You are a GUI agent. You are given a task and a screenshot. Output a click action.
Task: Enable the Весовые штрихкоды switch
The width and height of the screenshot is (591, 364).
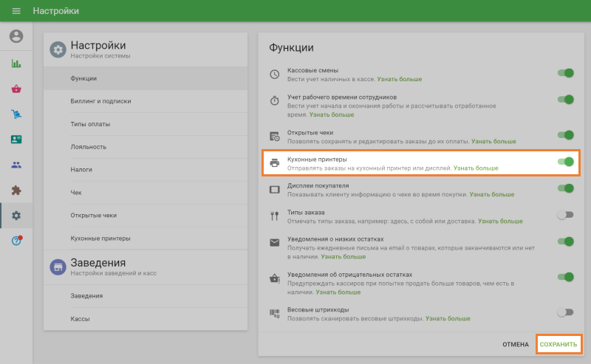tap(565, 312)
